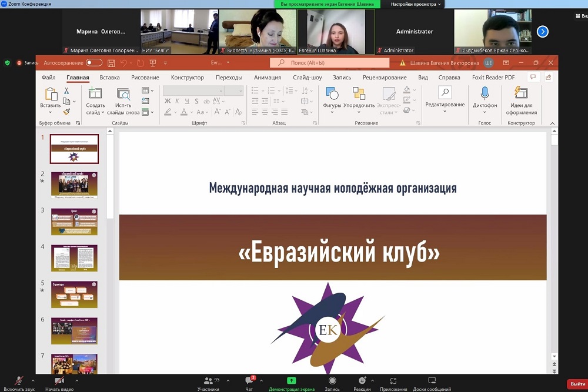The height and width of the screenshot is (392, 588).
Task: Switch to the Вставка ribbon tab
Action: coord(109,78)
